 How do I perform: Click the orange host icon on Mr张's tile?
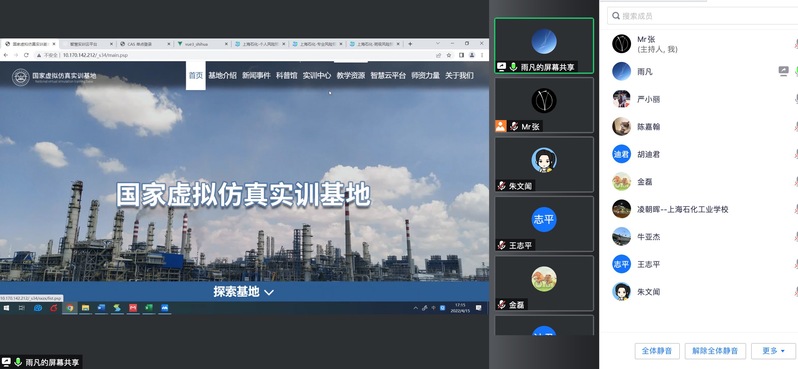tap(501, 126)
